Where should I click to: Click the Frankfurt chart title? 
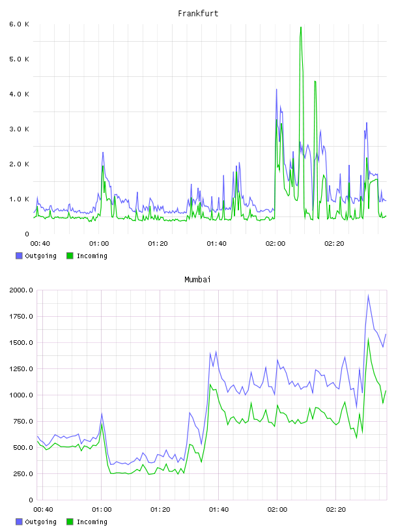[x=198, y=14]
